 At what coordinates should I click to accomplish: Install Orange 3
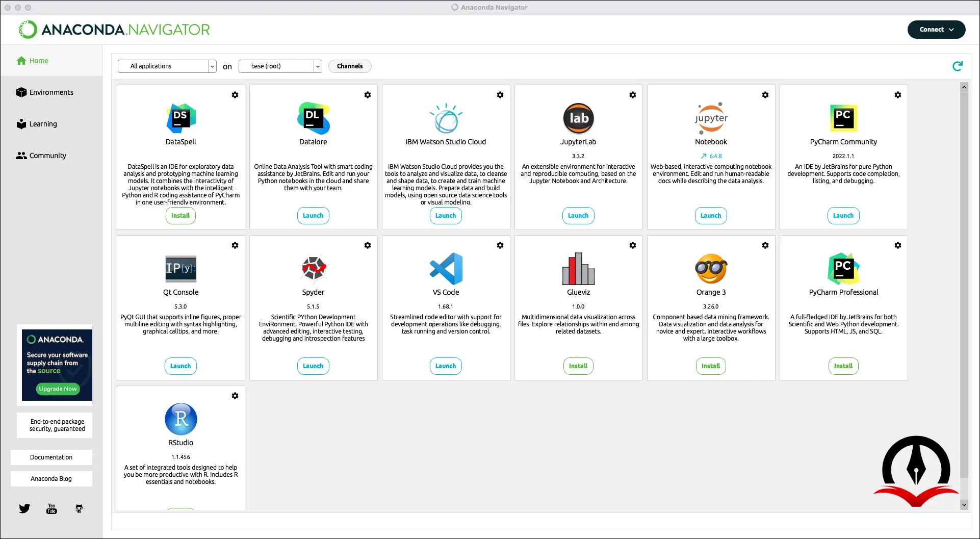coord(711,366)
